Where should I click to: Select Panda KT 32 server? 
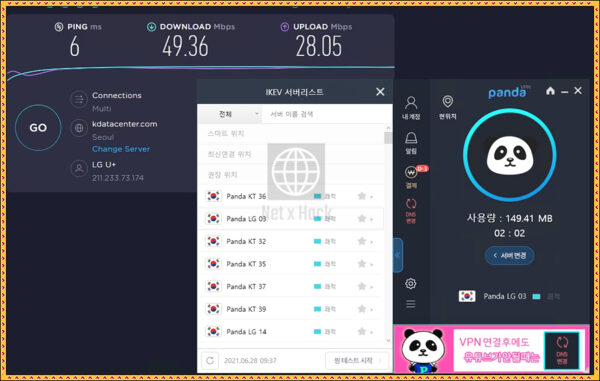tap(292, 241)
